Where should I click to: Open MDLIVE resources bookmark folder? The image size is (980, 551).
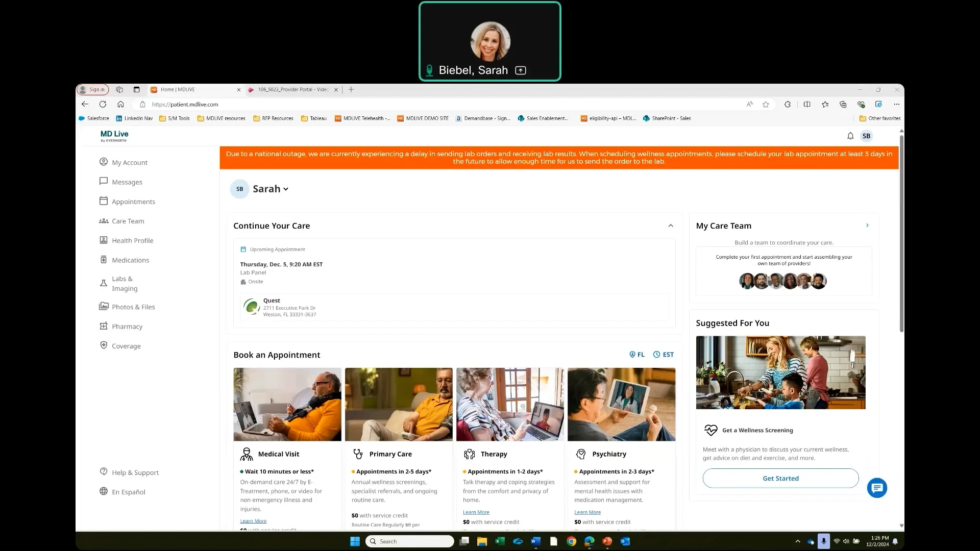222,118
